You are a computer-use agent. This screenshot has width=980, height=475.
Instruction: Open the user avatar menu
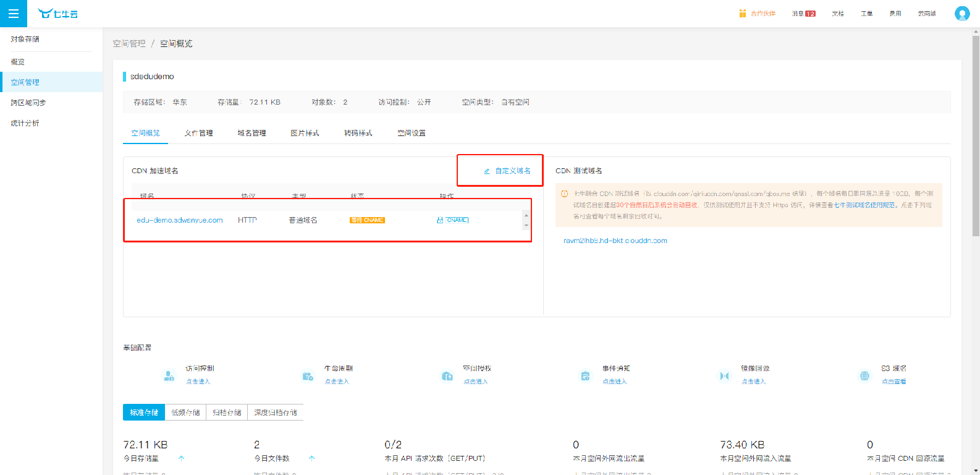pos(962,14)
